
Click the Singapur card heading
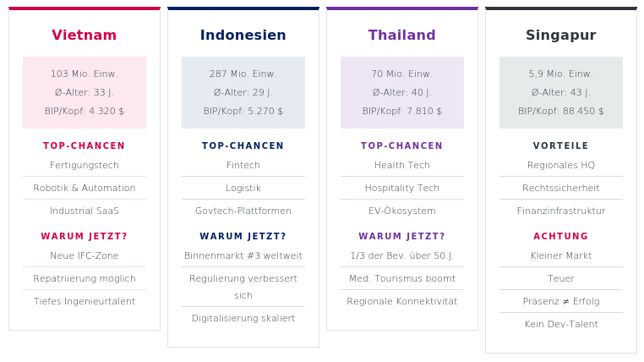561,36
